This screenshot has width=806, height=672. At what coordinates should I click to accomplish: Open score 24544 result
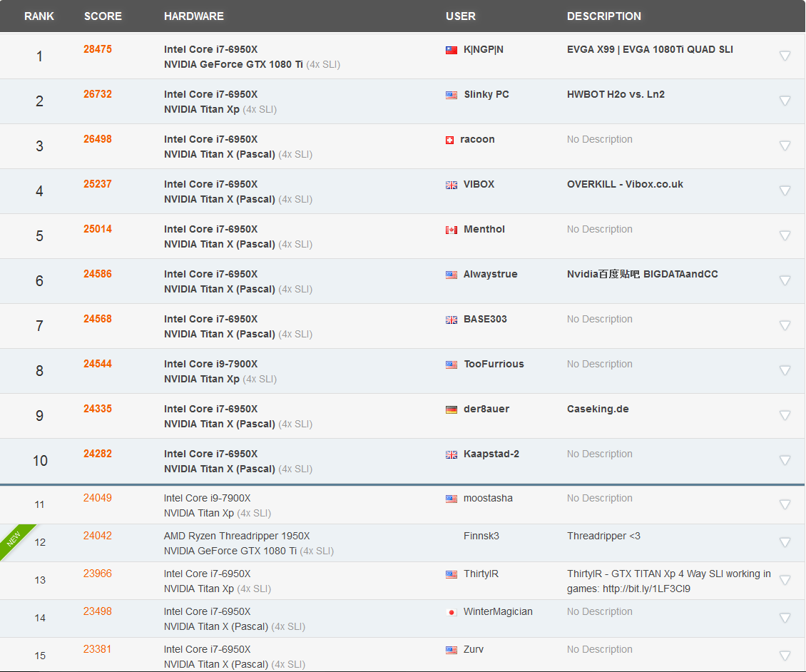click(98, 364)
